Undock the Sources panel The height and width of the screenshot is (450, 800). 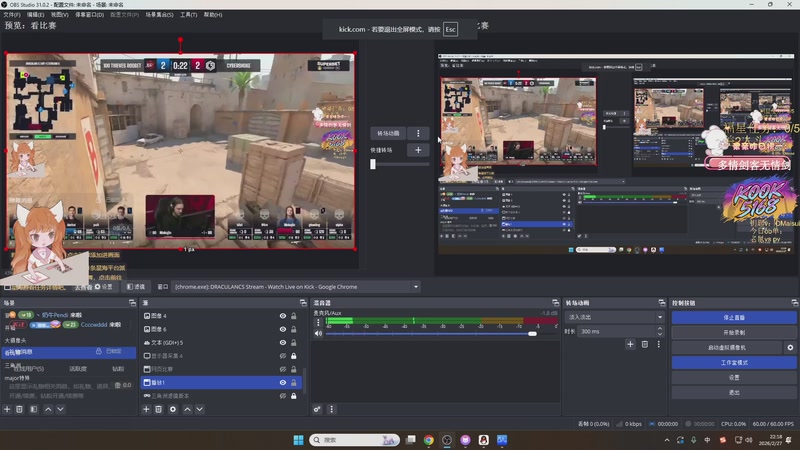coord(303,303)
